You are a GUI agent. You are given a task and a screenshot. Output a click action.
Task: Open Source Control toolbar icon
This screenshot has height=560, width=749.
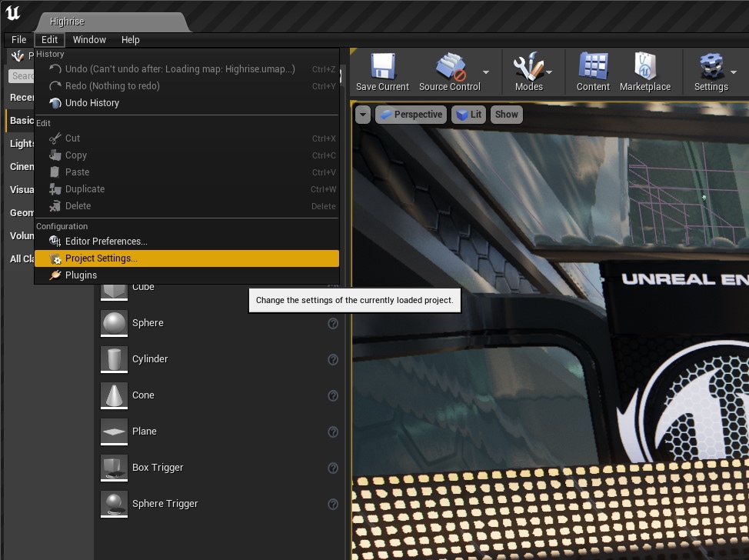tap(449, 68)
